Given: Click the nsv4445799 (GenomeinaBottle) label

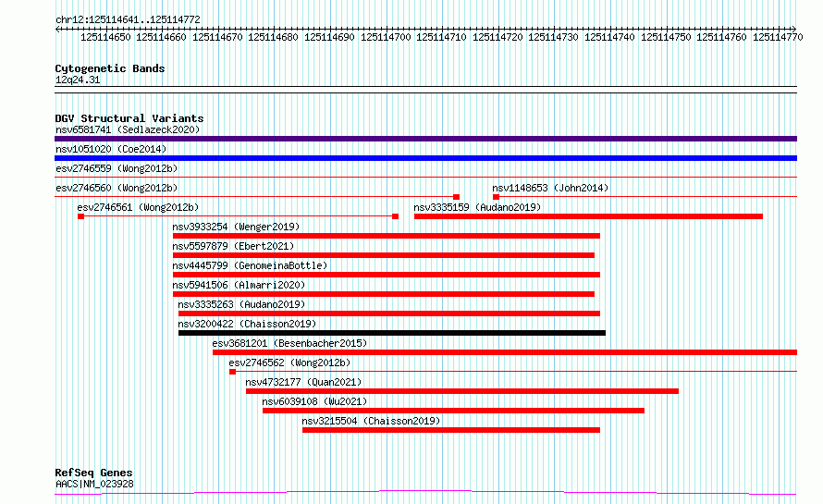Looking at the screenshot, I should (x=250, y=265).
